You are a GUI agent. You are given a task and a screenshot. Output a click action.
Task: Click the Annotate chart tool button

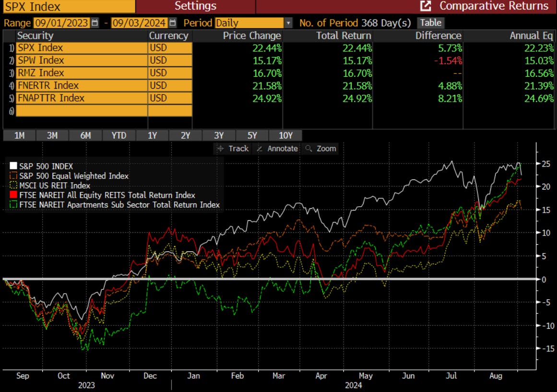coord(277,149)
